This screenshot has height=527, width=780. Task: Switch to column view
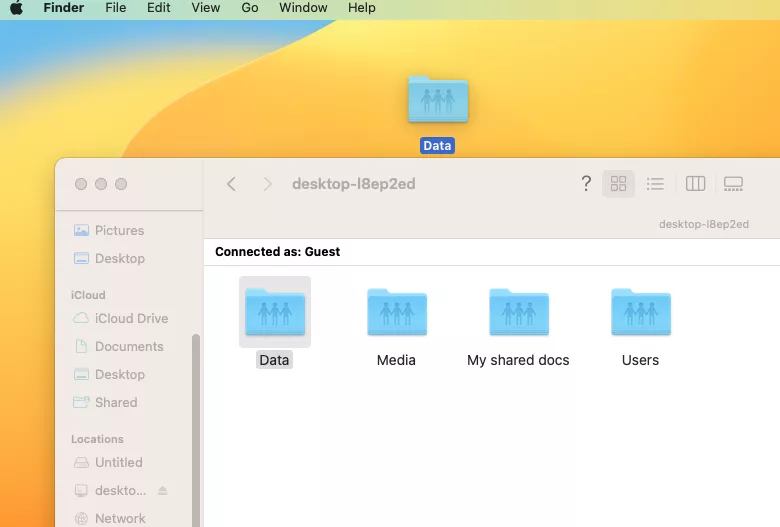tap(696, 184)
